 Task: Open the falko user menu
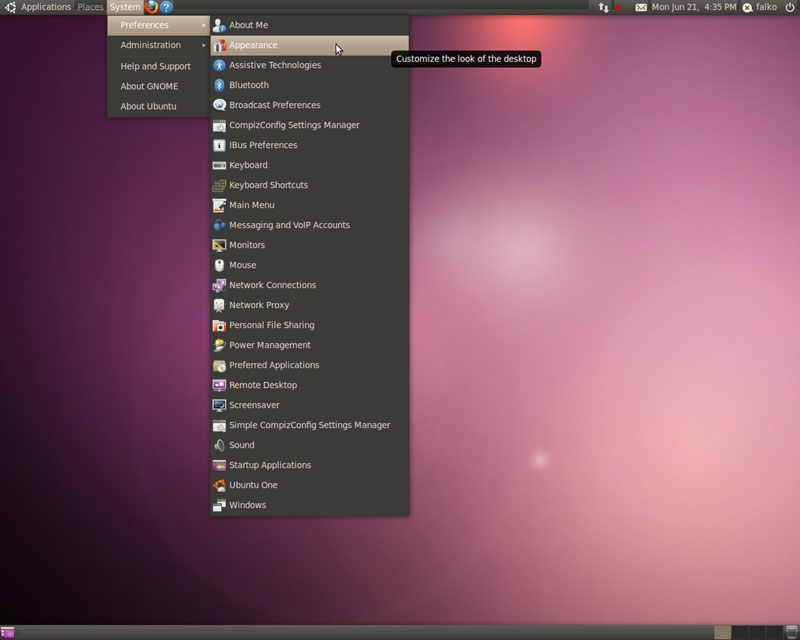760,7
